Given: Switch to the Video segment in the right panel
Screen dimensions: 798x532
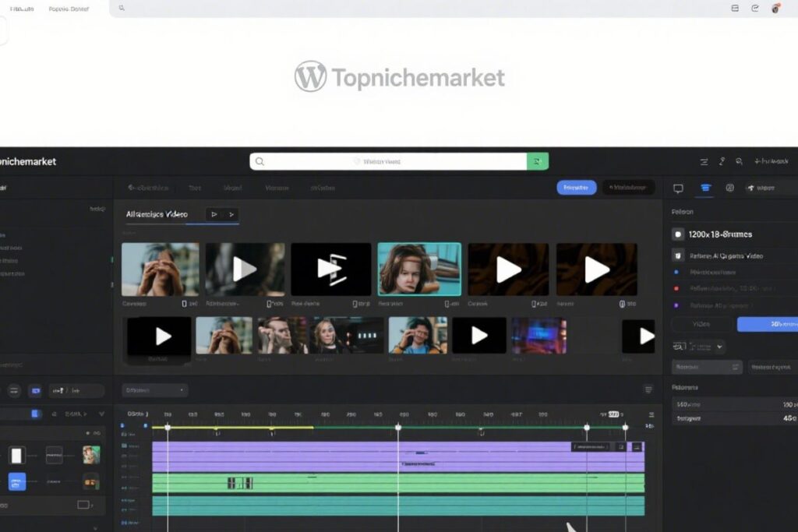Looking at the screenshot, I should [x=701, y=324].
